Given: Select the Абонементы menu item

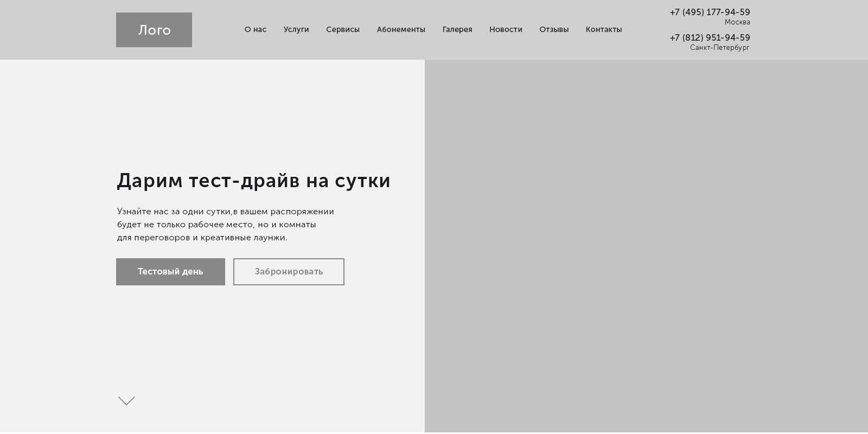Looking at the screenshot, I should 401,30.
